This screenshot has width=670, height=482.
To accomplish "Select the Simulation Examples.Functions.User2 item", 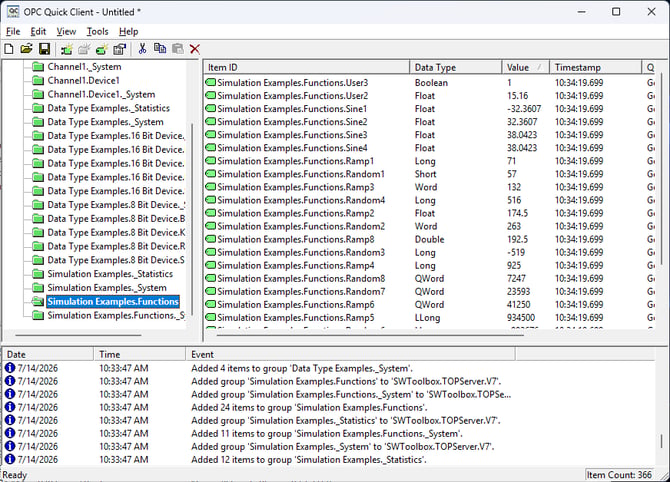I will coord(292,96).
